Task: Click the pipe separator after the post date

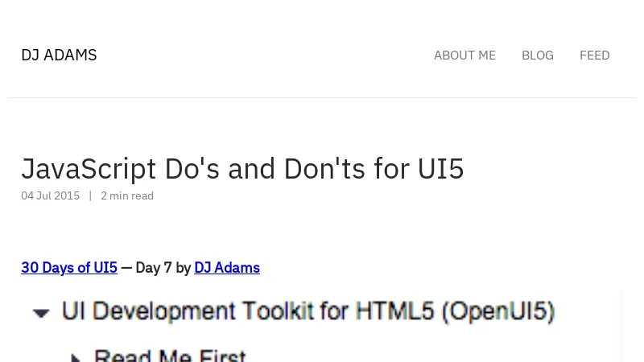Action: tap(90, 195)
